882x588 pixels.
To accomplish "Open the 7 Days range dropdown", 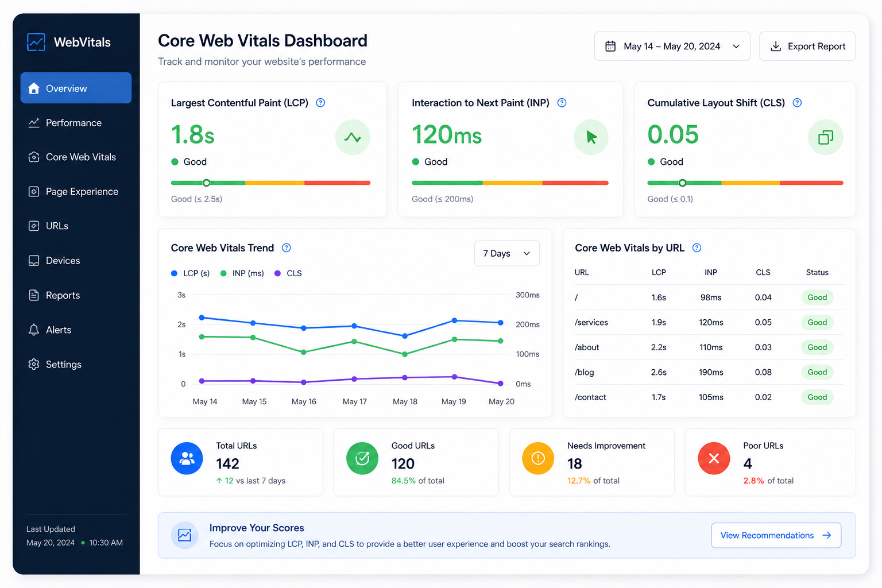I will (507, 253).
